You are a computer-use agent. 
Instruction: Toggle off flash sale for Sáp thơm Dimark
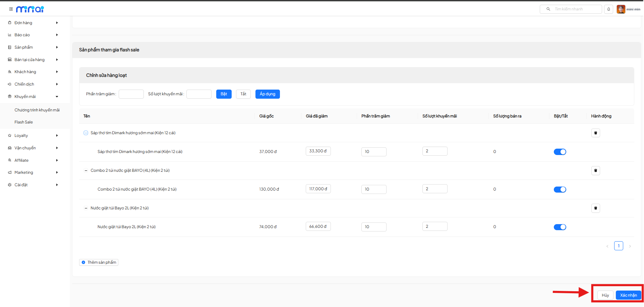pos(560,152)
